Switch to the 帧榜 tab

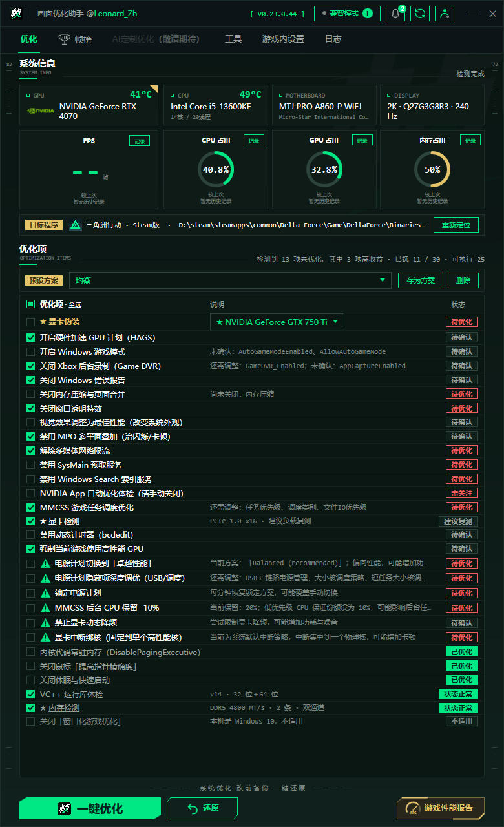click(75, 39)
